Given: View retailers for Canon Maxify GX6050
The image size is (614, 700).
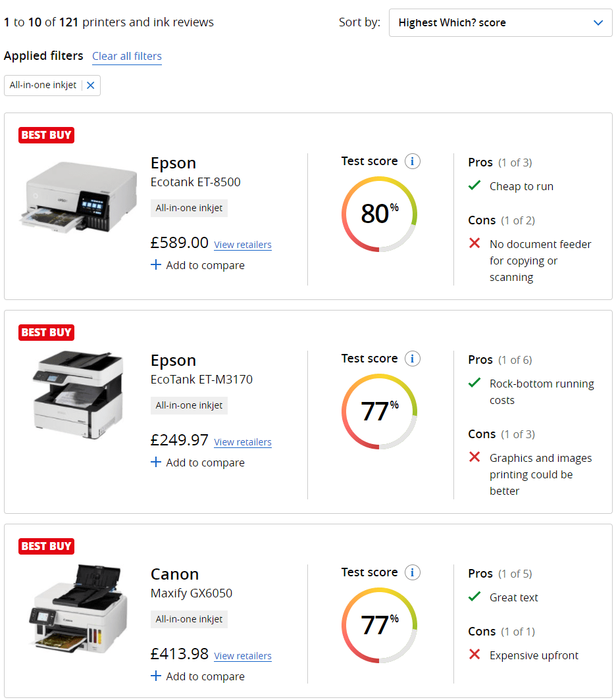Looking at the screenshot, I should pos(243,656).
